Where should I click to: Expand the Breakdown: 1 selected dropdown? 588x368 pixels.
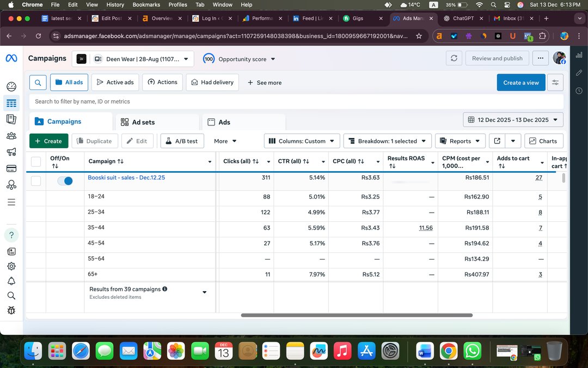(388, 141)
